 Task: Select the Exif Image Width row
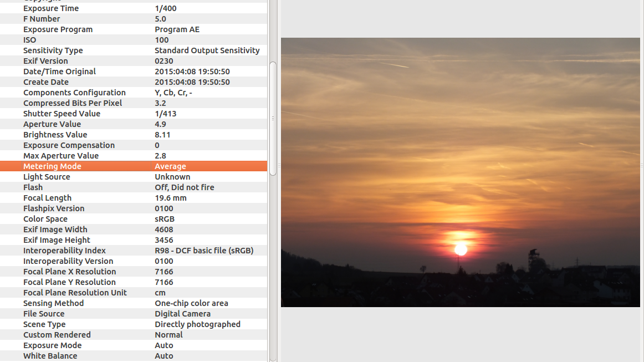pyautogui.click(x=134, y=230)
